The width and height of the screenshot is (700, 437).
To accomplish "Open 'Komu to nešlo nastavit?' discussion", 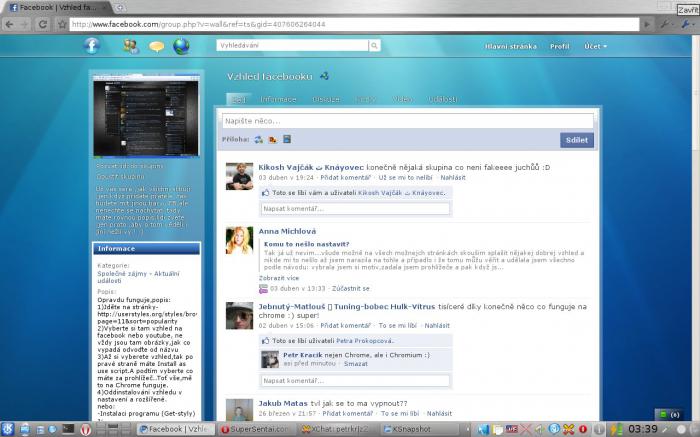I will pyautogui.click(x=306, y=244).
